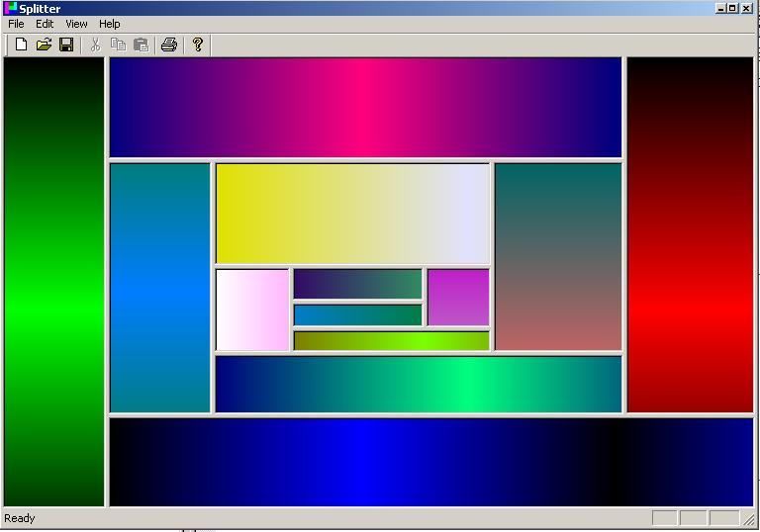Click the Cut scissors icon
760x532 pixels.
[x=95, y=44]
